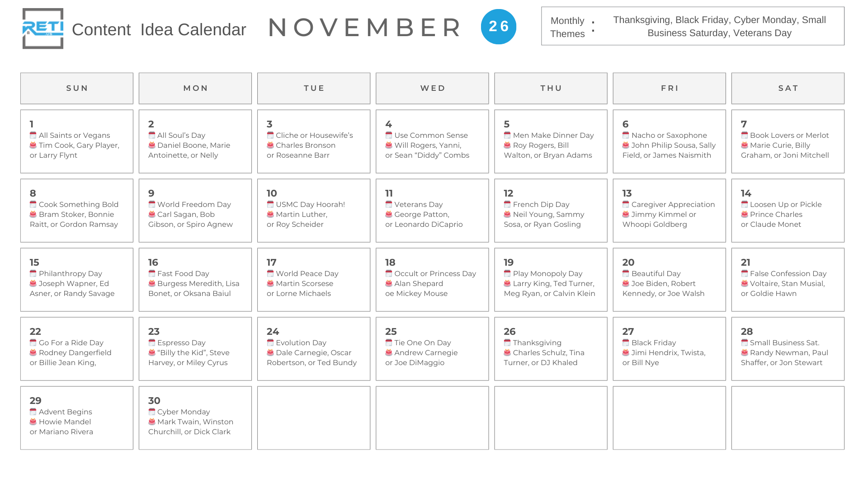Viewport: 868px width, 488px height.
Task: Click cake icon beside Joe Biden
Action: 626,283
